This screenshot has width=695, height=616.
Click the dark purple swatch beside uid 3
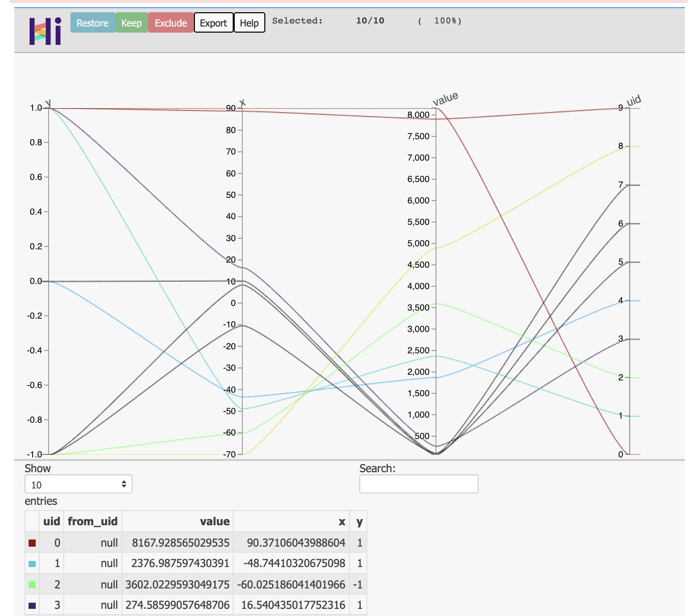click(33, 605)
